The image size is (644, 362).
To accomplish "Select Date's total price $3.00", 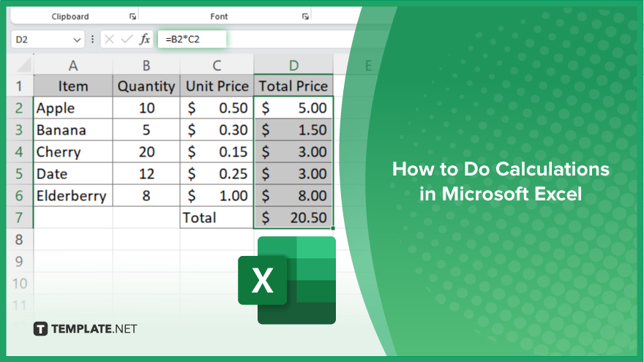I will tap(293, 173).
